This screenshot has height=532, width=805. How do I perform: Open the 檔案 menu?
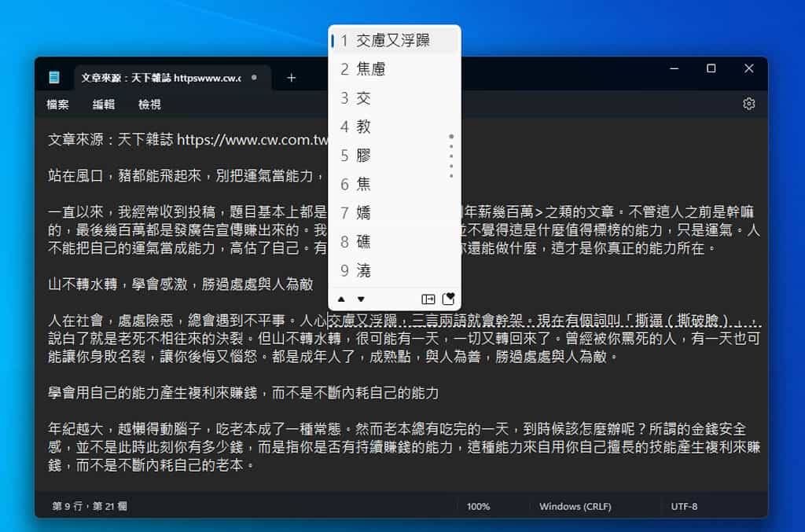point(58,105)
